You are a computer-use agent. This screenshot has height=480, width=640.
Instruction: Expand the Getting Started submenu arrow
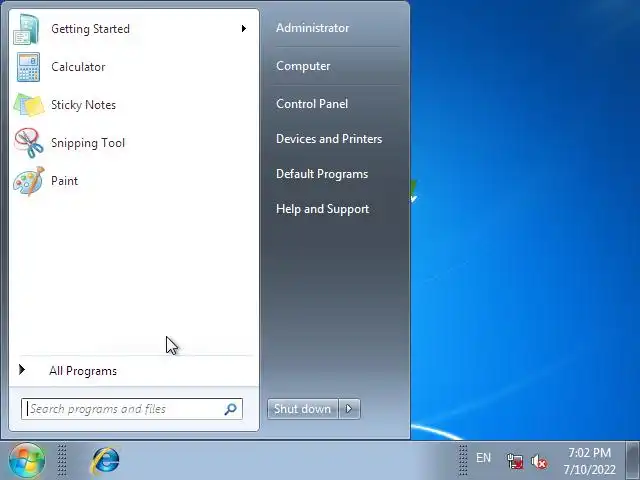(x=244, y=29)
